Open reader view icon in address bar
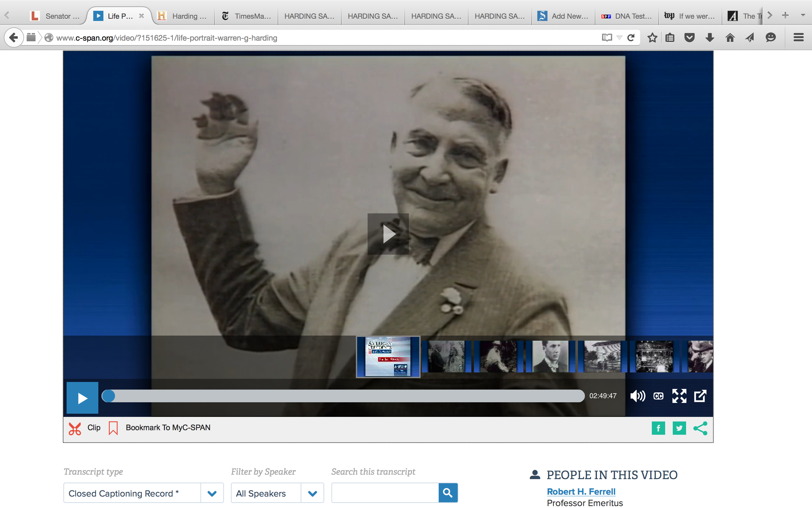The image size is (812, 508). (607, 38)
